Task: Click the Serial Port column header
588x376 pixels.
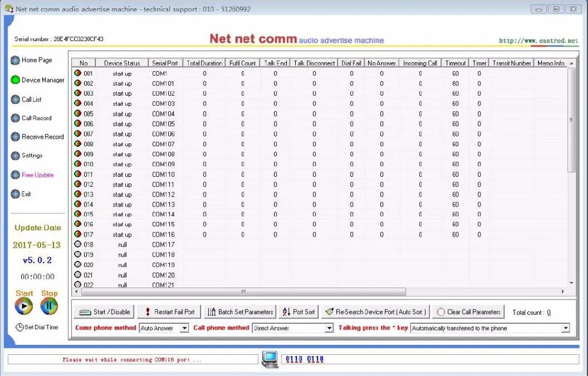Action: pyautogui.click(x=165, y=63)
